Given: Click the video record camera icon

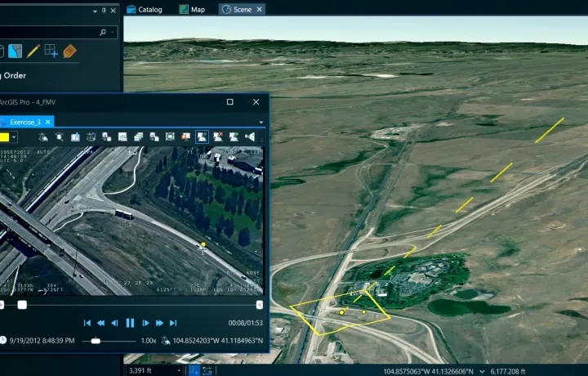Looking at the screenshot, I should click(250, 137).
